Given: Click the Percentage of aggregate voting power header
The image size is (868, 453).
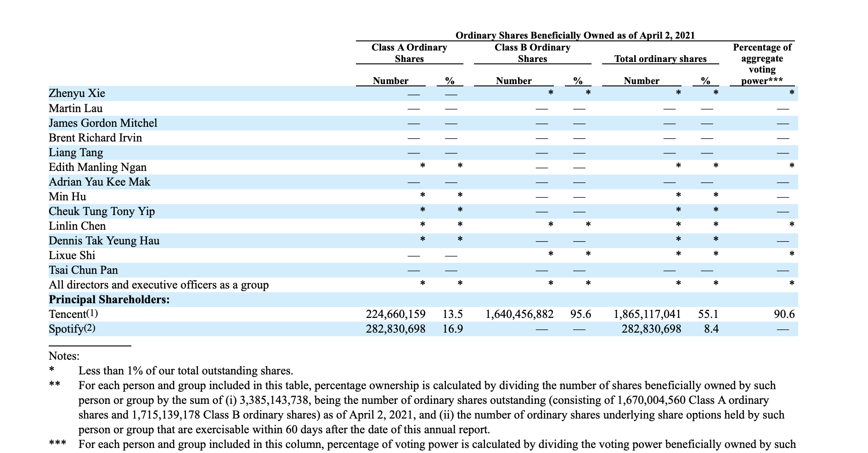Looking at the screenshot, I should tap(762, 64).
